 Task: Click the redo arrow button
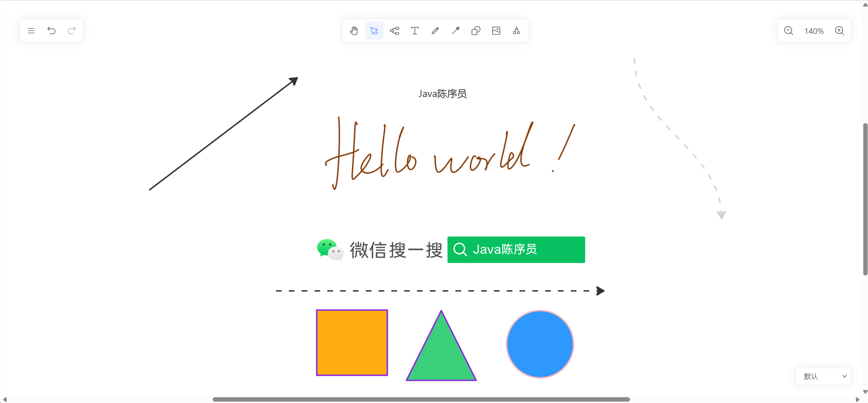click(72, 31)
